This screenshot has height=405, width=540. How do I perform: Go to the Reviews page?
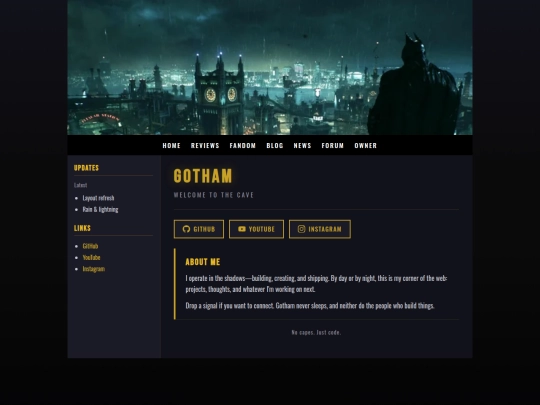tap(205, 146)
